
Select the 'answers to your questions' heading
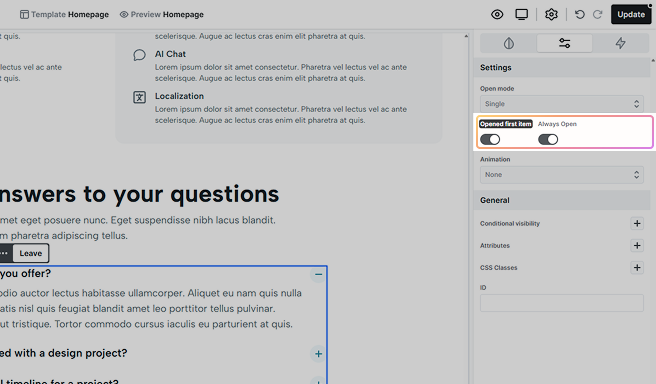point(139,195)
